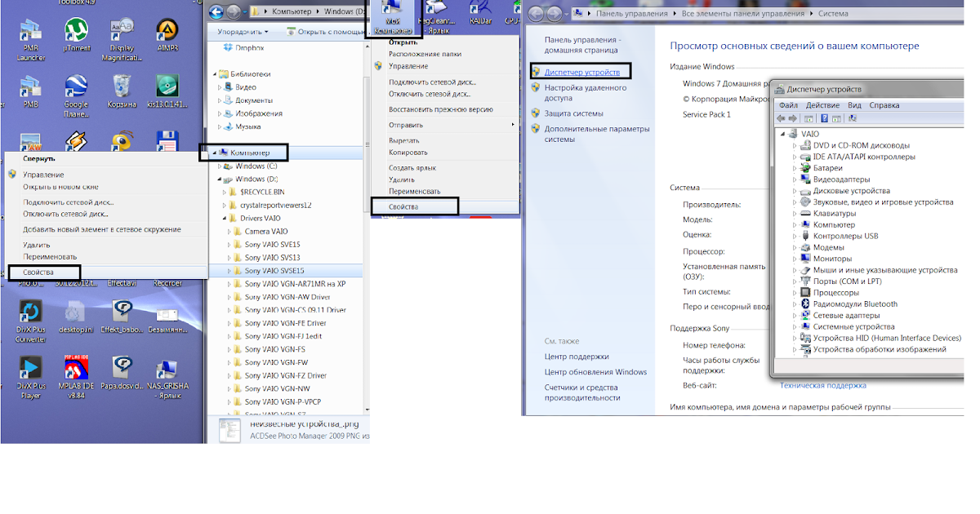Click the Display Magnification desktop icon

point(122,32)
